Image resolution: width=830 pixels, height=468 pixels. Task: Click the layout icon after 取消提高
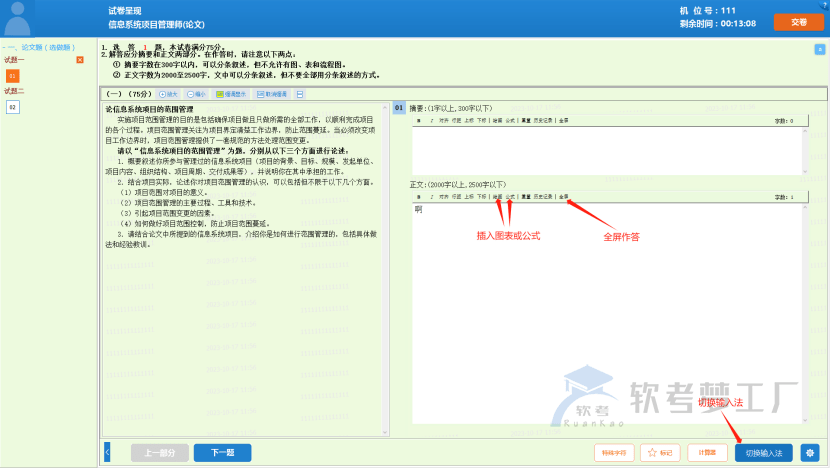300,94
